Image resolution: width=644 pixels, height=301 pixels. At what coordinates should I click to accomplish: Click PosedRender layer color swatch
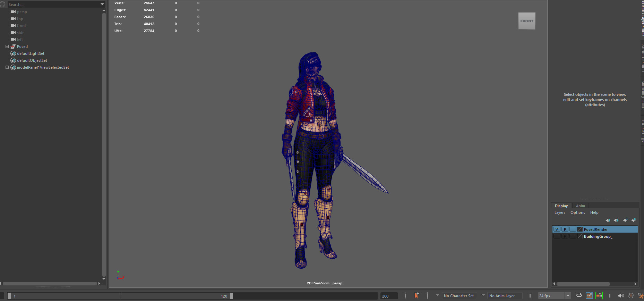[x=580, y=229]
